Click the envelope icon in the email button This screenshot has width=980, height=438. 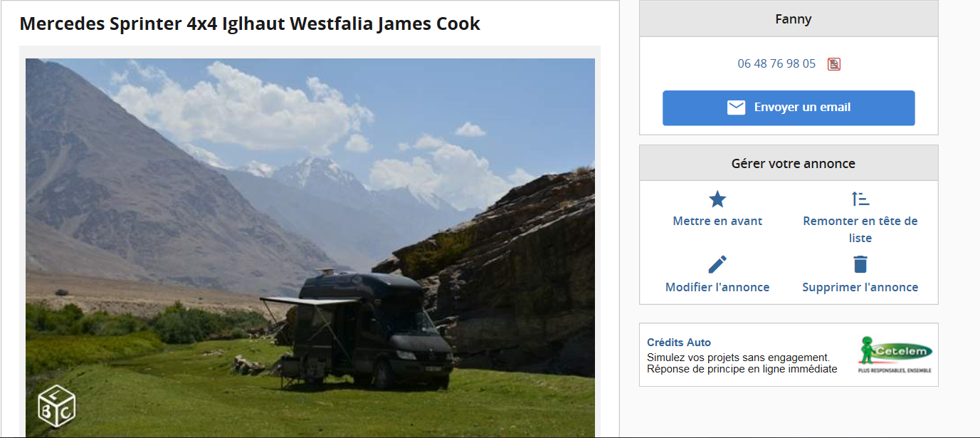pyautogui.click(x=736, y=108)
